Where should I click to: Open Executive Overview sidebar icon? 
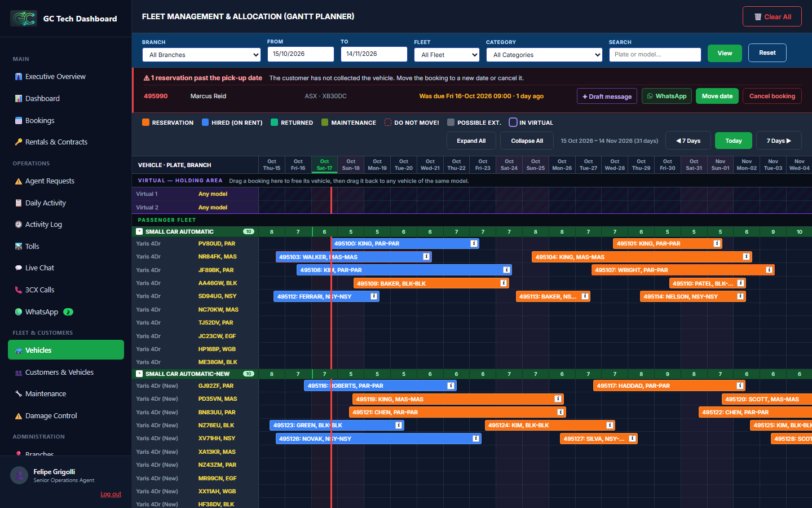(19, 77)
